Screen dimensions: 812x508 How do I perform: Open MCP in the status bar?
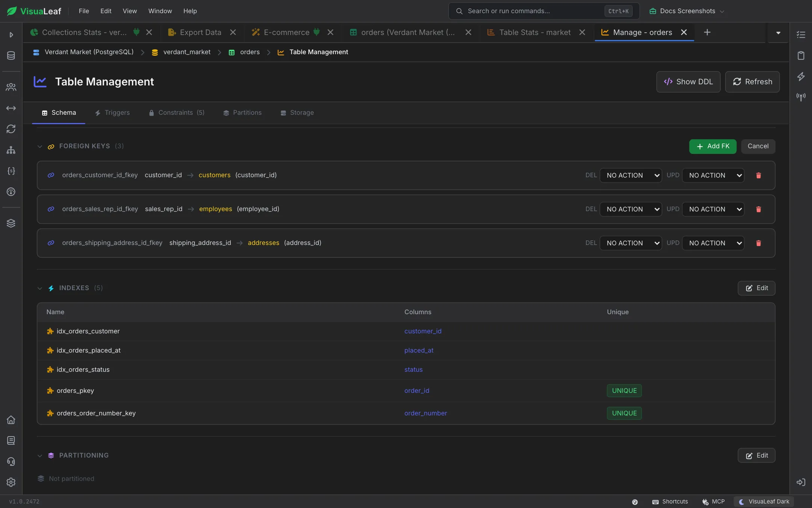click(713, 502)
